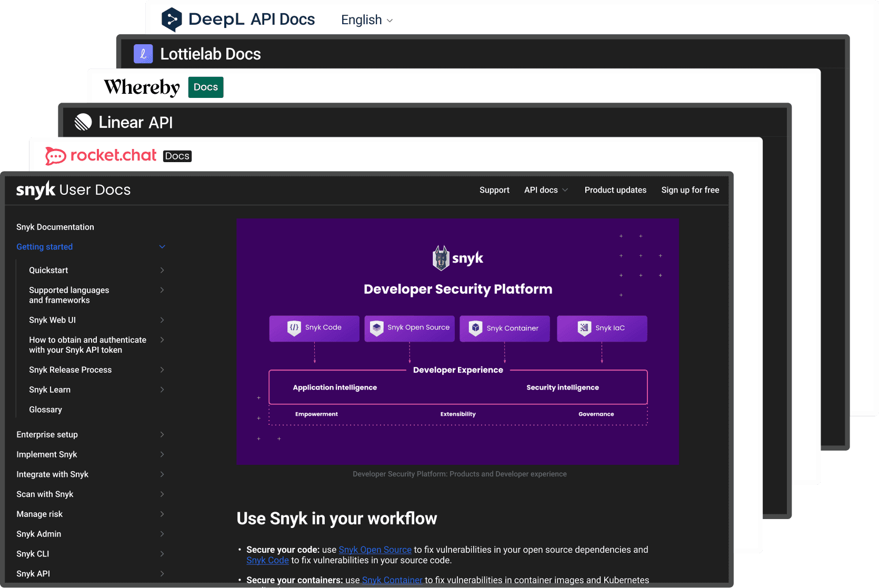This screenshot has width=879, height=588.
Task: Click the Snyk Open Source shield icon
Action: pos(377,328)
